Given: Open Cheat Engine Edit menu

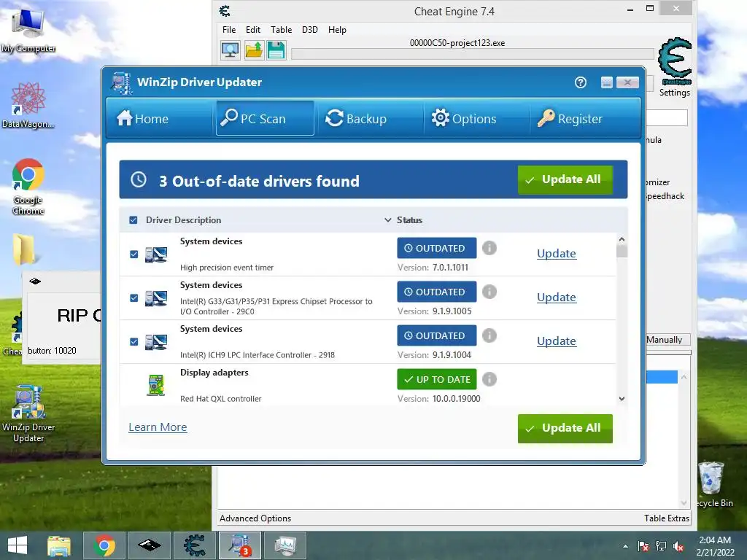Looking at the screenshot, I should point(253,29).
